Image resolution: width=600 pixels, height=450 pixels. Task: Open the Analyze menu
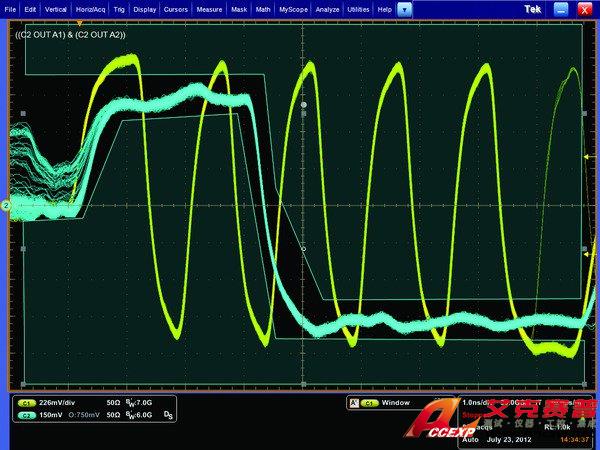(327, 8)
